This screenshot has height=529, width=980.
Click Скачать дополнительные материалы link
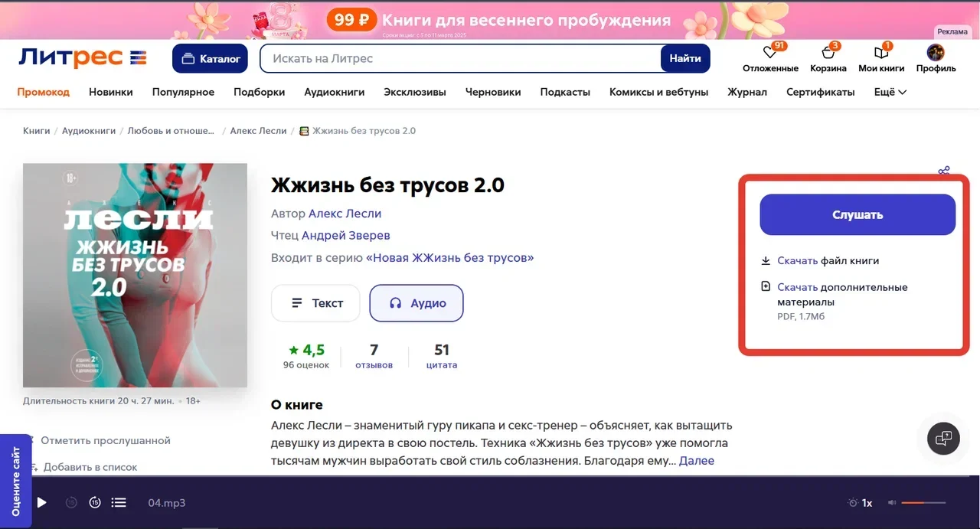tap(842, 295)
